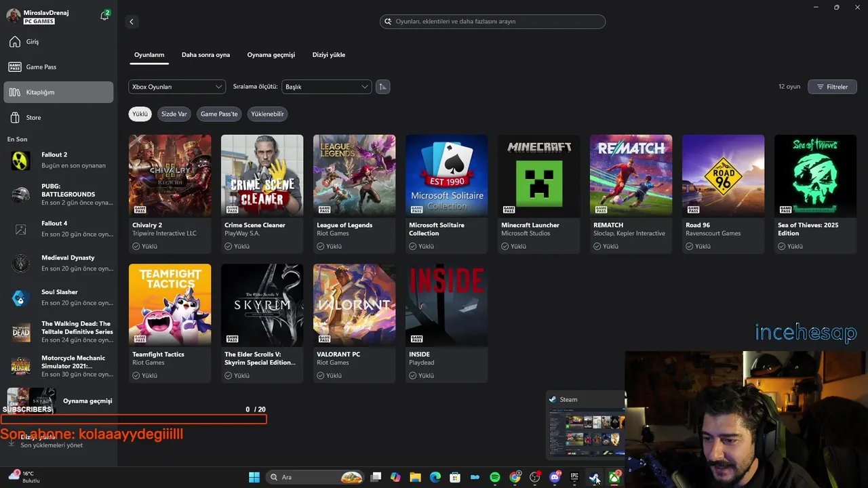Select Kitaplığım in the sidebar

(58, 92)
